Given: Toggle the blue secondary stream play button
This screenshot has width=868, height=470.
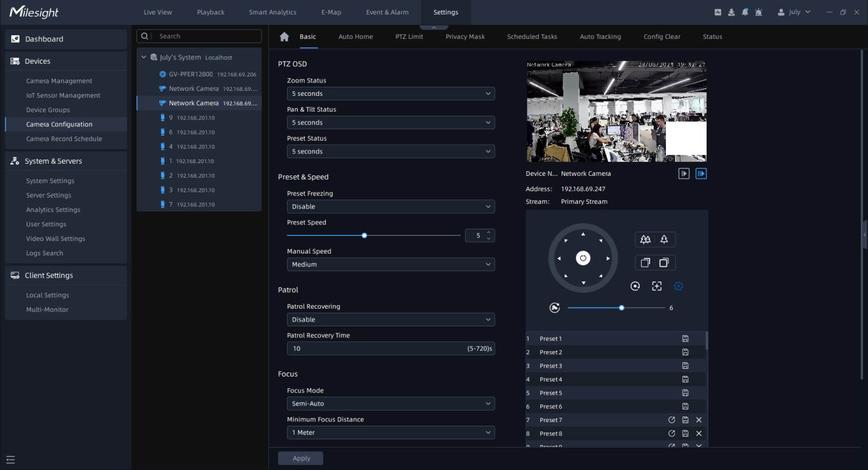Looking at the screenshot, I should 700,173.
